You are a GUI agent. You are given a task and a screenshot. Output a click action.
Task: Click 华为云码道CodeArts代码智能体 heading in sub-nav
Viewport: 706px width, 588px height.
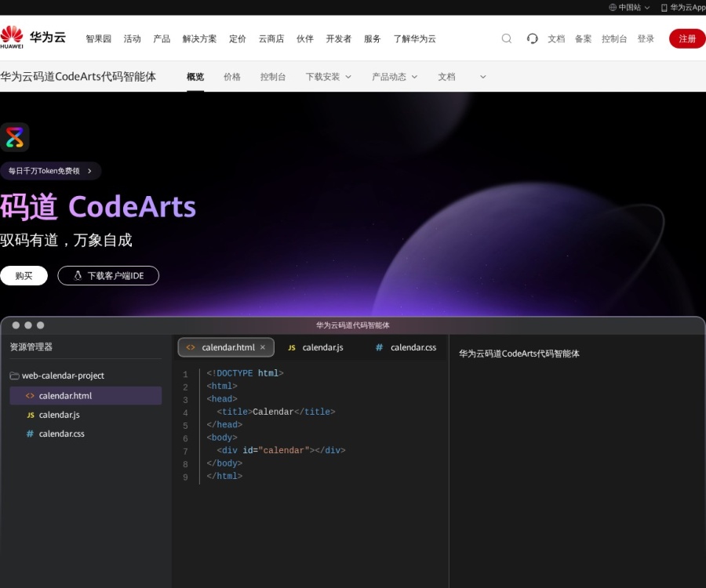point(78,77)
